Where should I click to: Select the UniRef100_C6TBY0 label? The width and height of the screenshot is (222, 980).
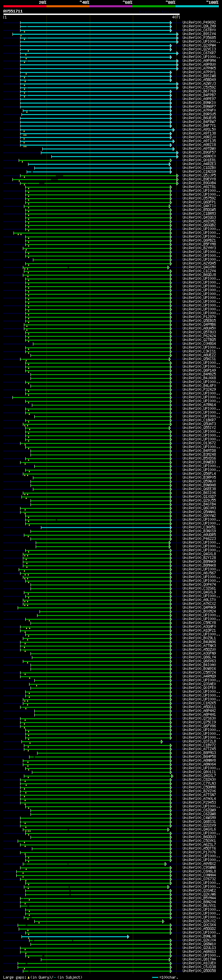tap(199, 30)
